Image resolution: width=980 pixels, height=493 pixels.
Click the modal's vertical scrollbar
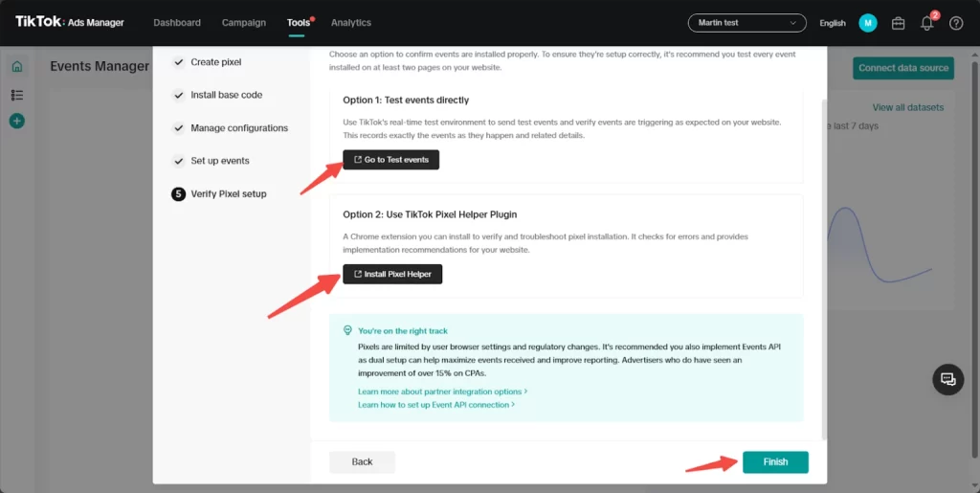pyautogui.click(x=824, y=269)
